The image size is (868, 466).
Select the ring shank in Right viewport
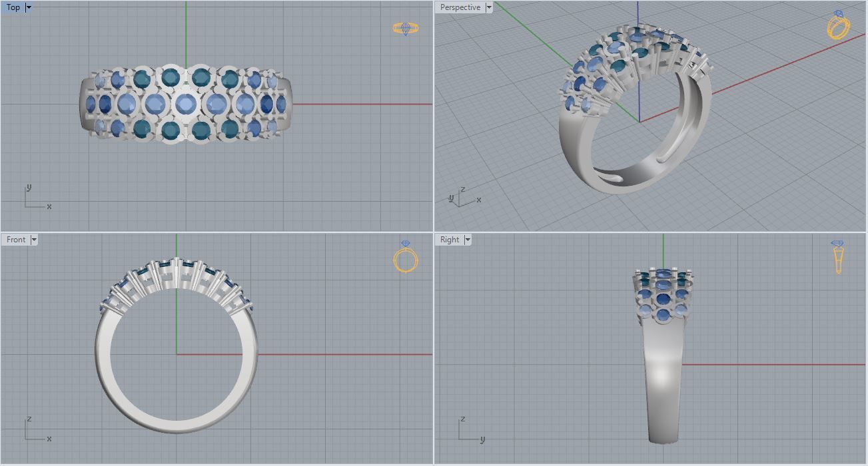click(663, 383)
